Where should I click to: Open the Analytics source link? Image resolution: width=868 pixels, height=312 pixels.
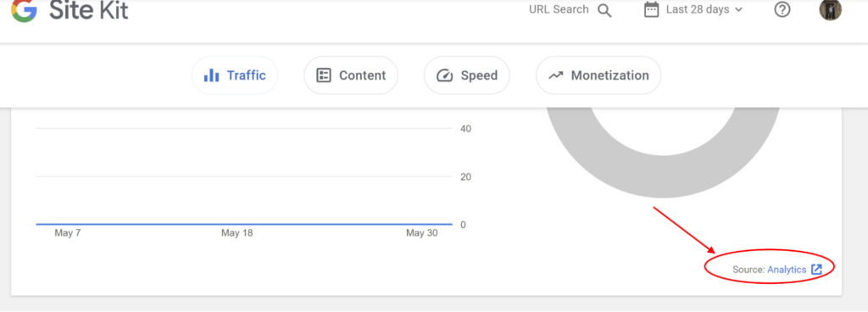787,270
